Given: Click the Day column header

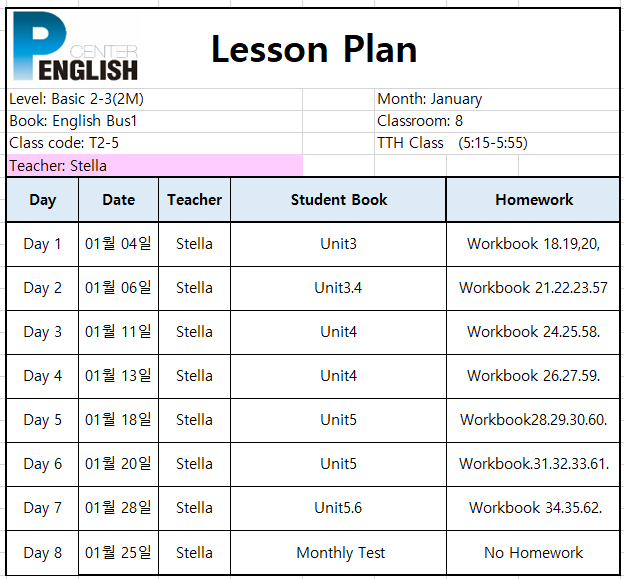Looking at the screenshot, I should click(x=43, y=199).
